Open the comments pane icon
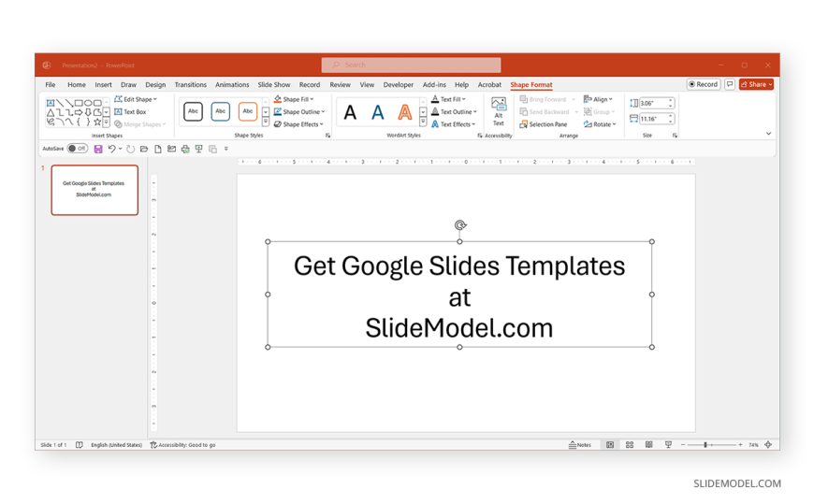Screen dimensions: 814x504 (730, 84)
